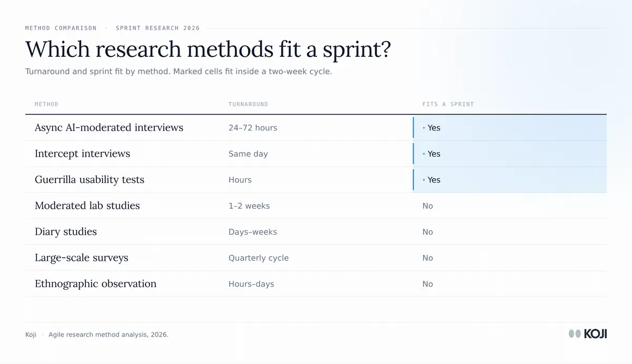Click the Intercept interviews row label
632x364 pixels.
(x=82, y=154)
